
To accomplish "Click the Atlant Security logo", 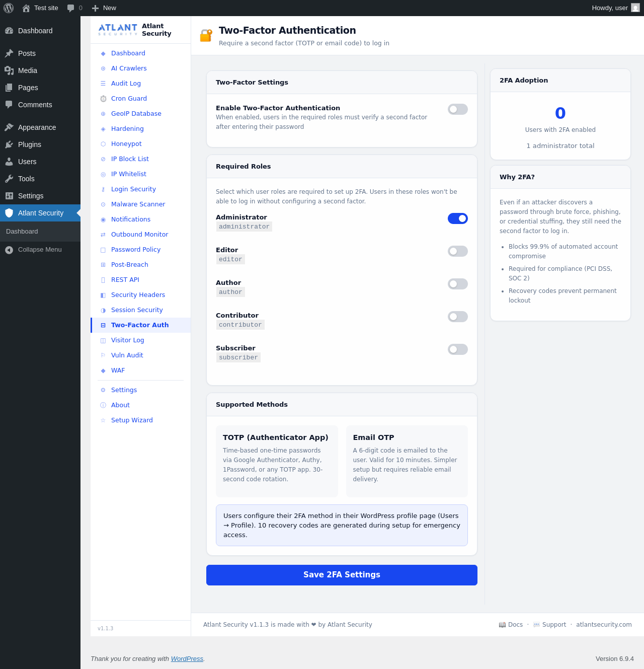I will (118, 30).
